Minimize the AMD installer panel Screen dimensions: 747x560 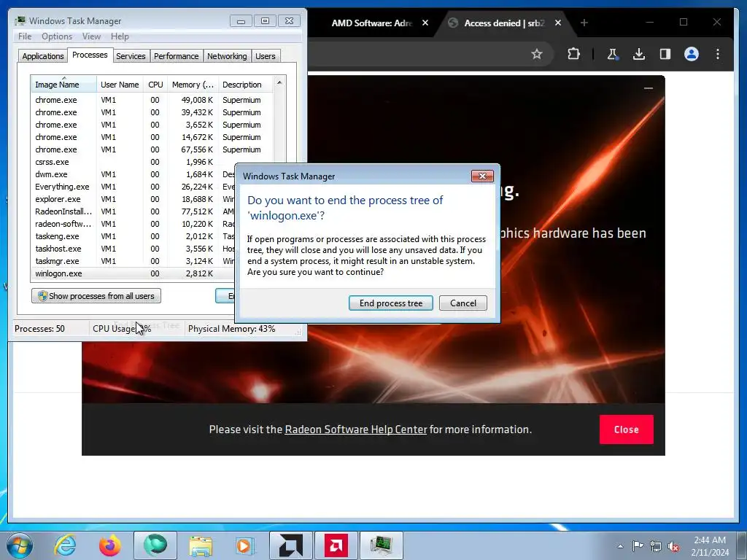coord(648,88)
